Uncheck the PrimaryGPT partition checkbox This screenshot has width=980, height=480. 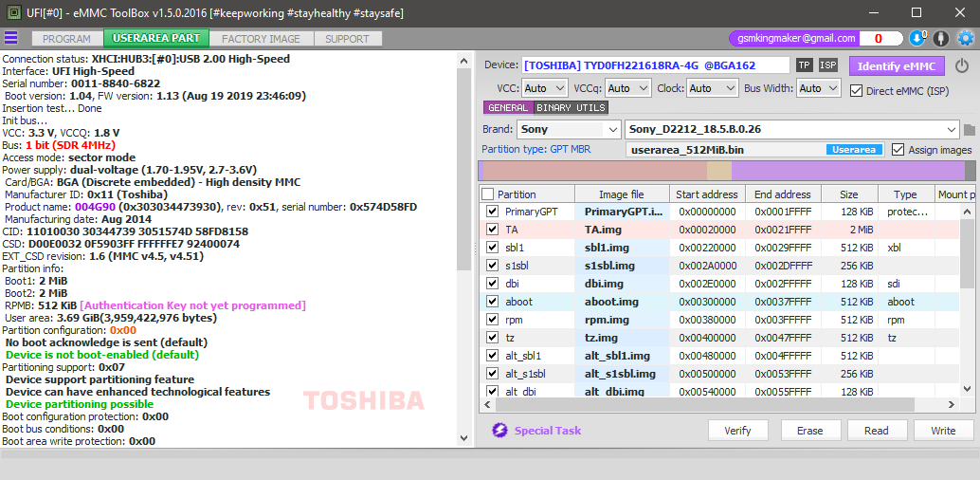tap(492, 212)
